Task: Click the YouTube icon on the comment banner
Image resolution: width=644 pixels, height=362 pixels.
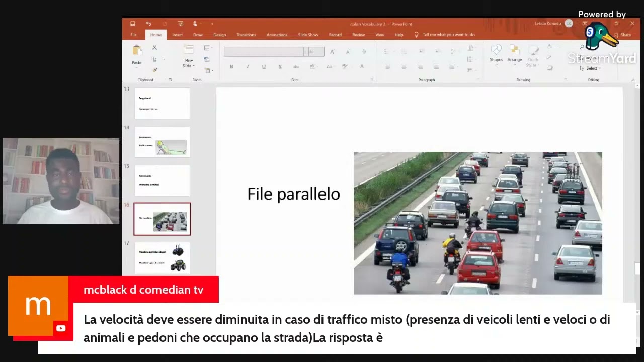Action: pyautogui.click(x=61, y=328)
